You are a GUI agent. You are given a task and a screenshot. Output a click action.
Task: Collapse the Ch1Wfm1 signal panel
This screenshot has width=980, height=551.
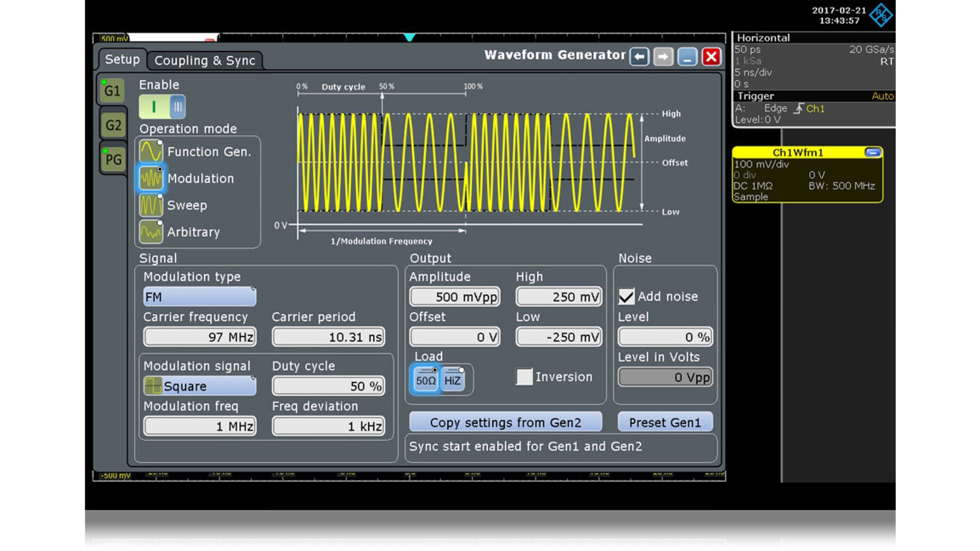[x=873, y=152]
